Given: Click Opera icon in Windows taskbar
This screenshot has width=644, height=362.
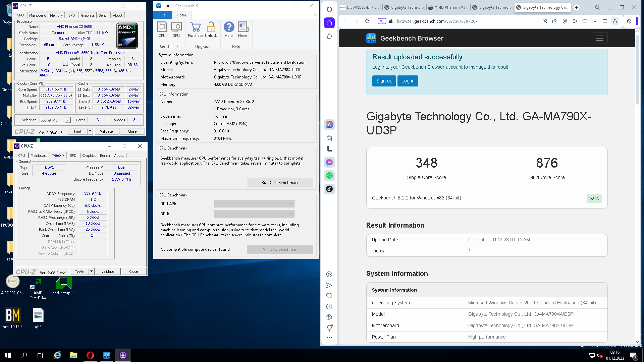Looking at the screenshot, I should (90, 355).
